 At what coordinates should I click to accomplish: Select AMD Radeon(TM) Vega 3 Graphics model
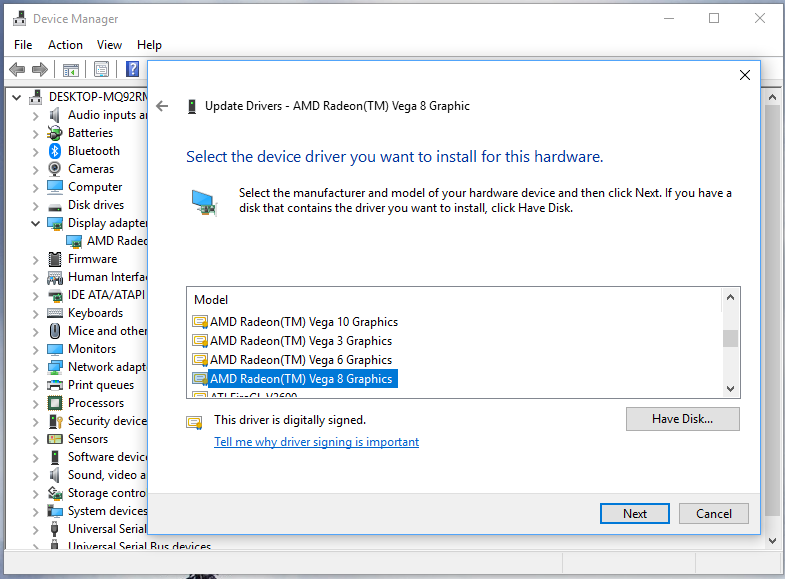click(300, 341)
